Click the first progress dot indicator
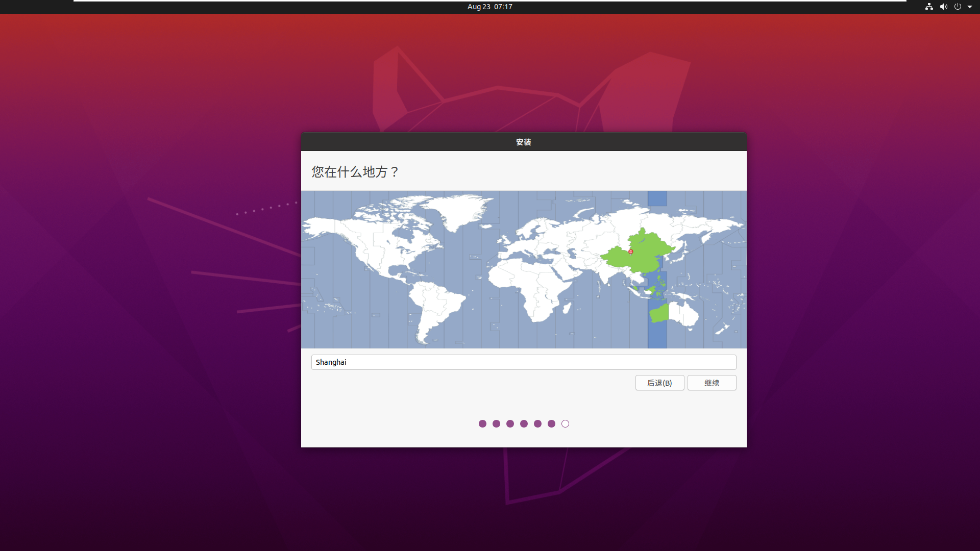The width and height of the screenshot is (980, 551). 482,424
